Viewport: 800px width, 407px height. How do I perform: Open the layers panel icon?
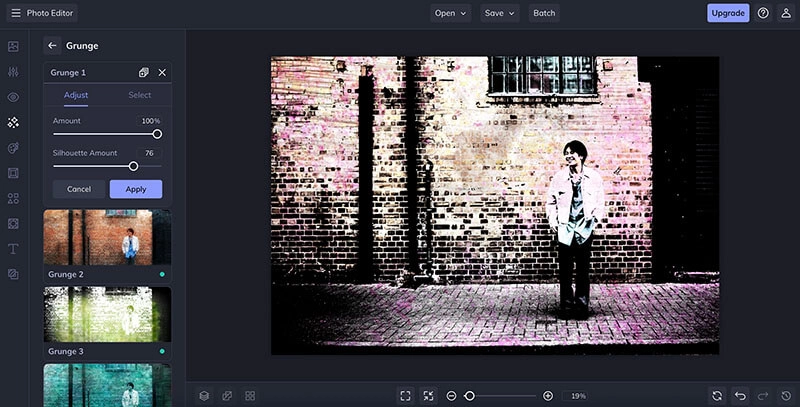tap(204, 396)
